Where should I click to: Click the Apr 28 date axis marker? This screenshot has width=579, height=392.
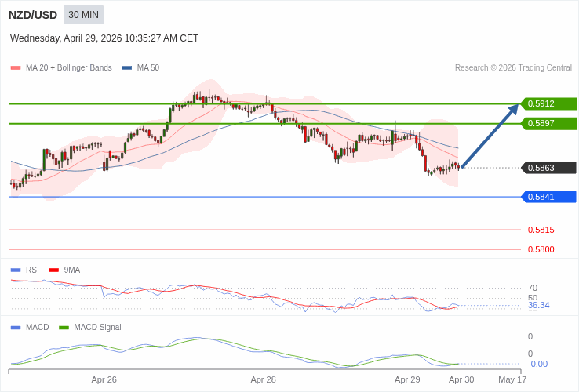point(263,379)
